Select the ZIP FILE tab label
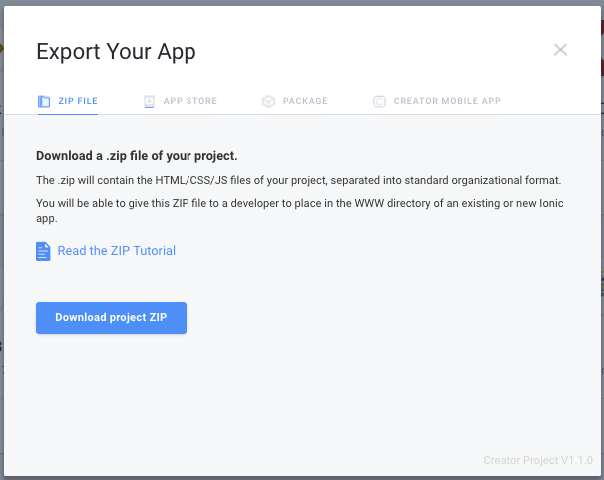 (x=78, y=101)
